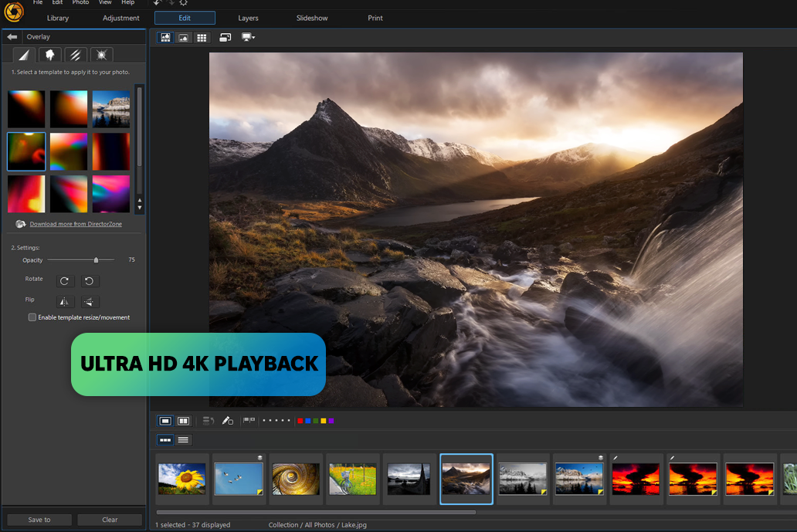Select the grunge splatter overlay category tab
This screenshot has width=797, height=532.
[49, 55]
